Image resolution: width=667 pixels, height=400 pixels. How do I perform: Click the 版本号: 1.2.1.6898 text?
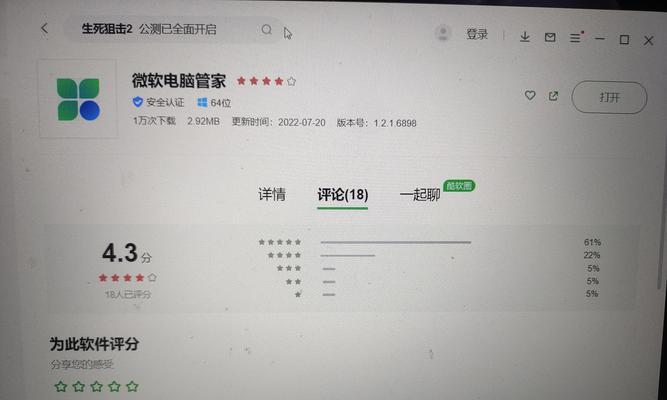tap(376, 123)
